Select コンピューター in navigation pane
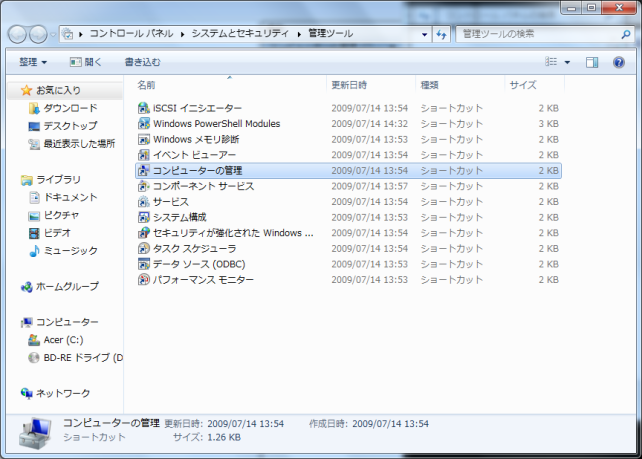642x459 pixels. click(x=67, y=322)
